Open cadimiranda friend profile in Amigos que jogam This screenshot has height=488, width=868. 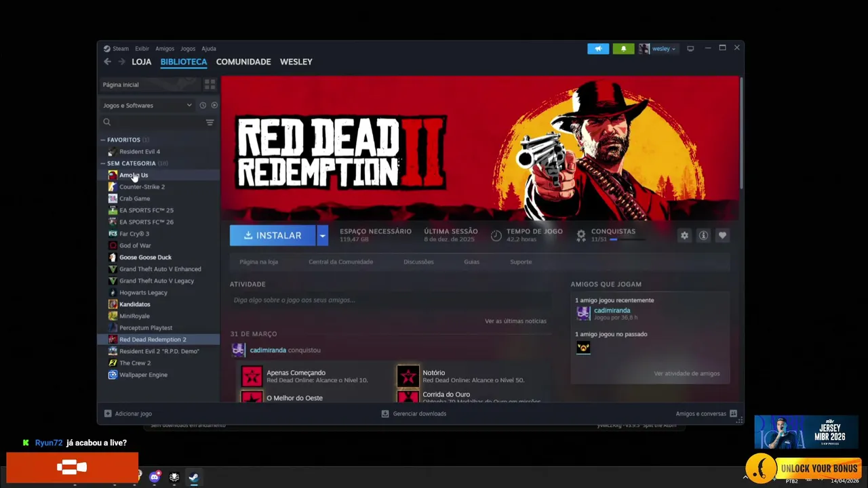click(x=612, y=310)
